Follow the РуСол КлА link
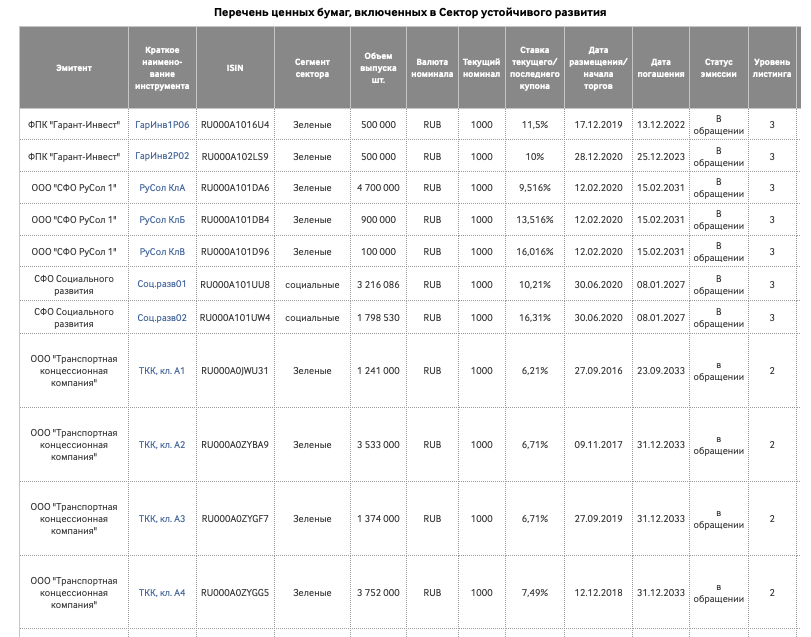811x637 pixels. [162, 188]
